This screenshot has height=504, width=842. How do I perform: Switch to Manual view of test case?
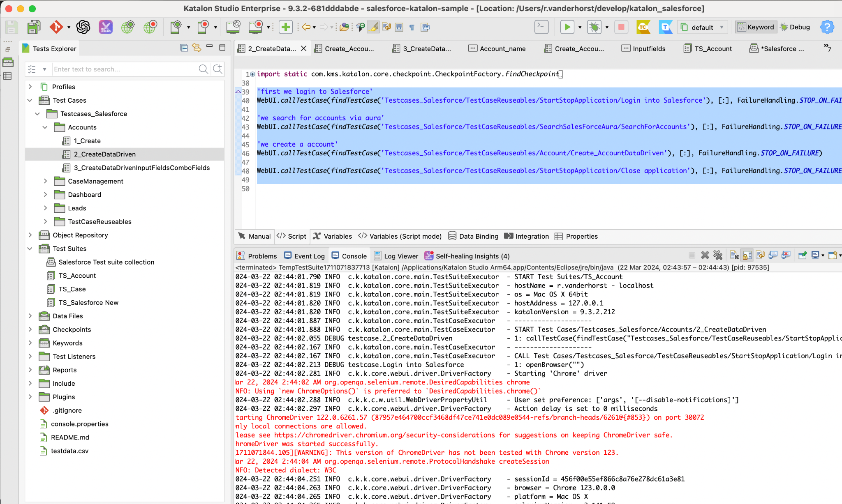(x=254, y=236)
